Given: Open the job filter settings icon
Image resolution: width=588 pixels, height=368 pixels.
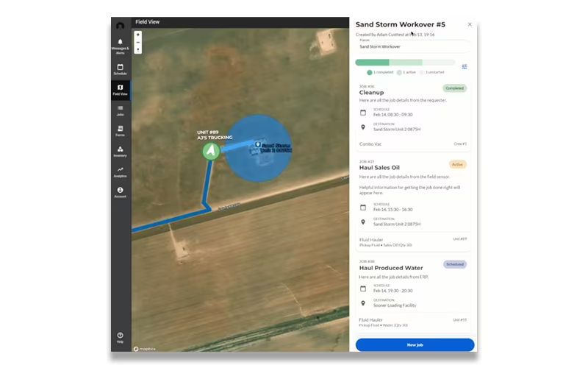Looking at the screenshot, I should 465,66.
